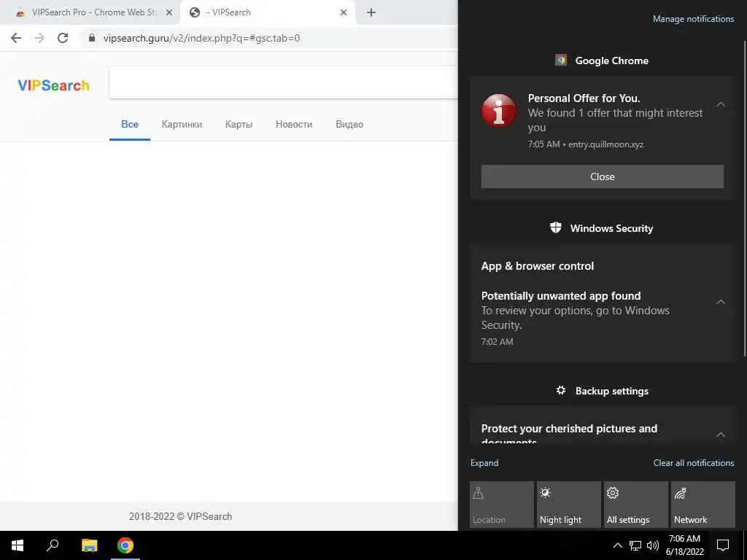
Task: Click the network icon in system tray
Action: click(635, 545)
